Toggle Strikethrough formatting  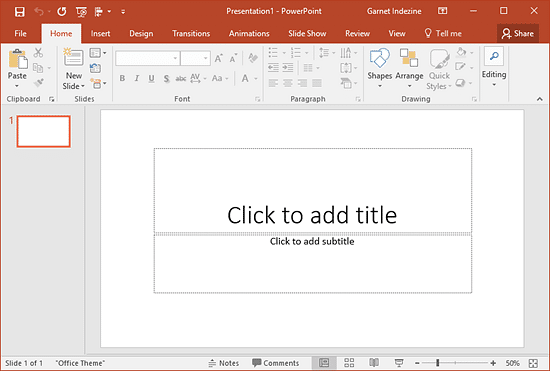[181, 79]
